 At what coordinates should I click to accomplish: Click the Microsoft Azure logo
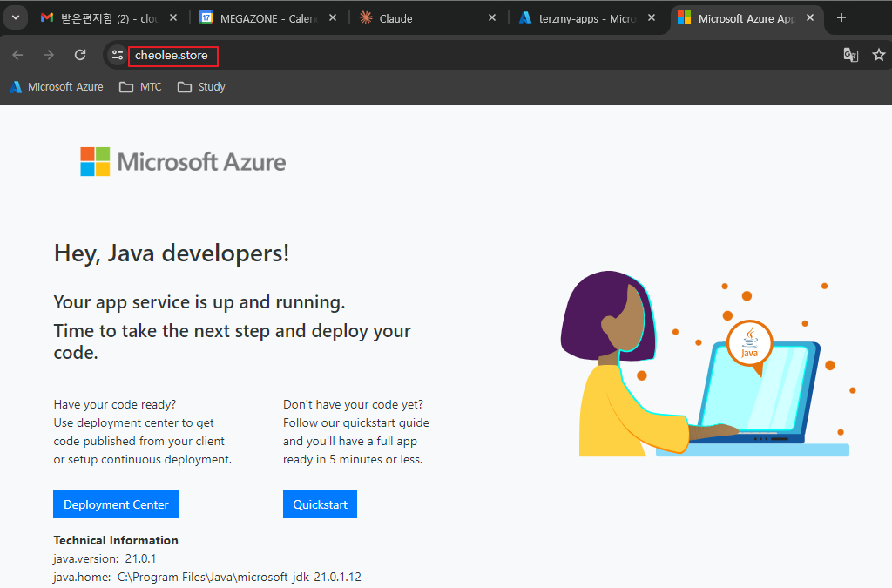coord(183,162)
